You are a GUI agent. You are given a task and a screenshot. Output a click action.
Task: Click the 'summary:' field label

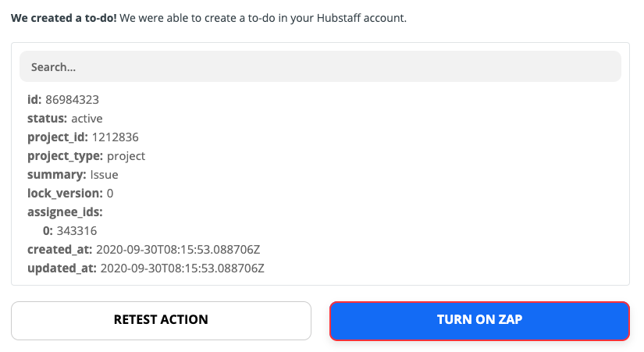click(57, 175)
